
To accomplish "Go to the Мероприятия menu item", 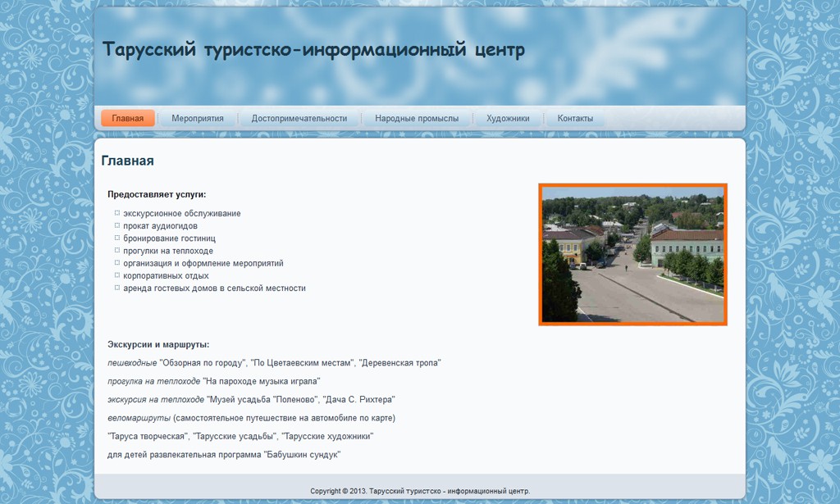I will [x=198, y=118].
